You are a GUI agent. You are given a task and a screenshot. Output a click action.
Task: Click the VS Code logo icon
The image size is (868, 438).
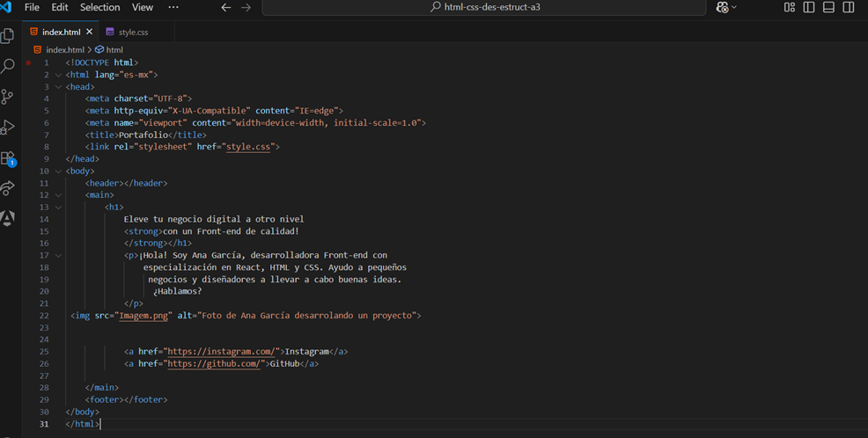tap(5, 7)
